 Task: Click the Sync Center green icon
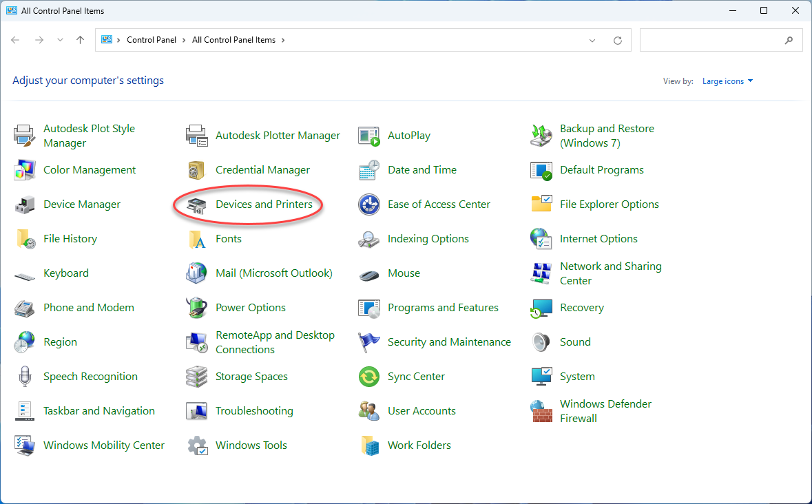[x=368, y=377]
